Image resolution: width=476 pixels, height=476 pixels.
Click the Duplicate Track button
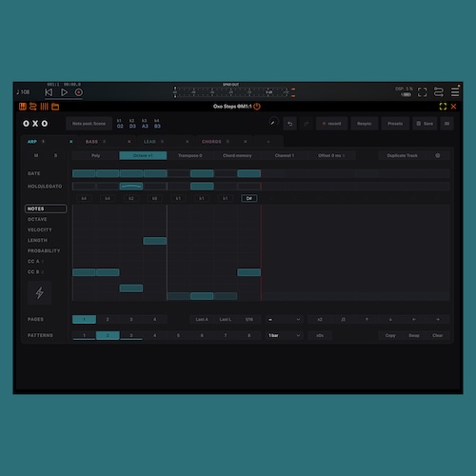click(403, 155)
